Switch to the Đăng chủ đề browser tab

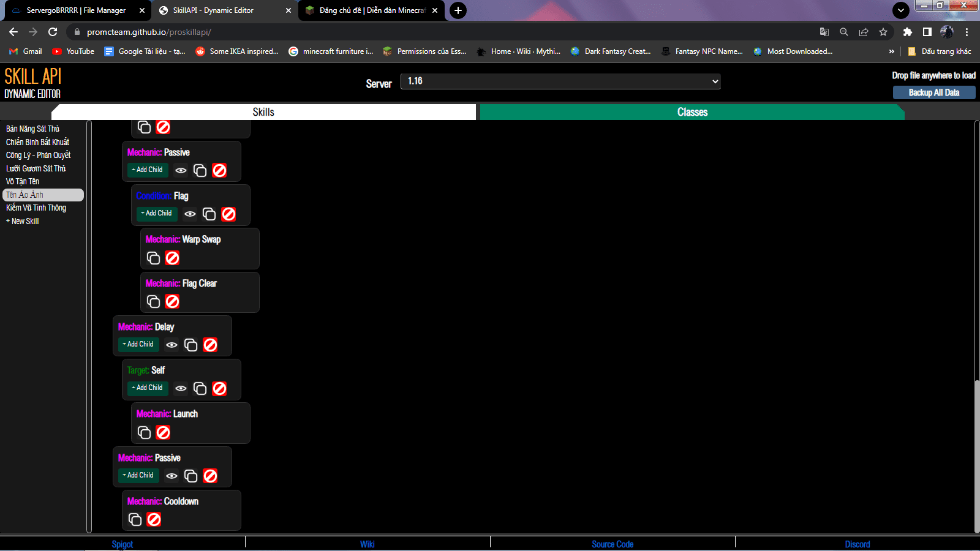[372, 10]
